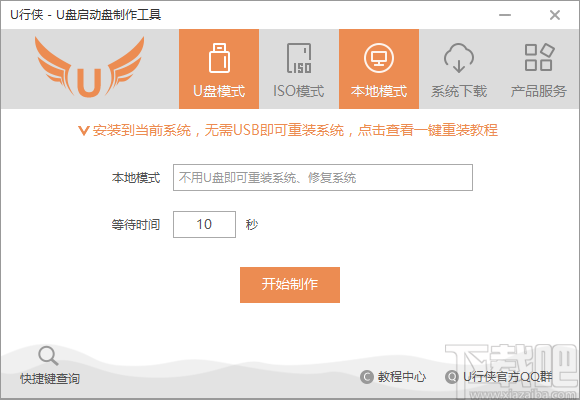This screenshot has height=400, width=580.
Task: Click the 等待时间 seconds field
Action: point(204,224)
